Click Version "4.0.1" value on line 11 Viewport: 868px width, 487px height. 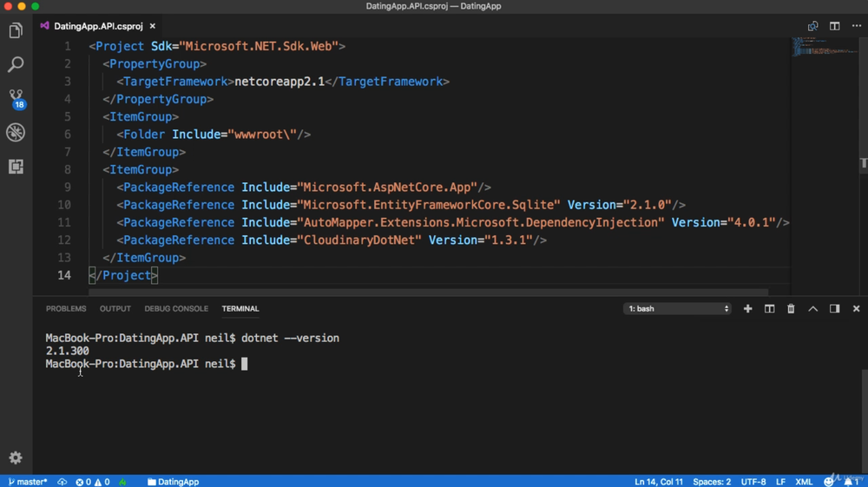tap(751, 222)
